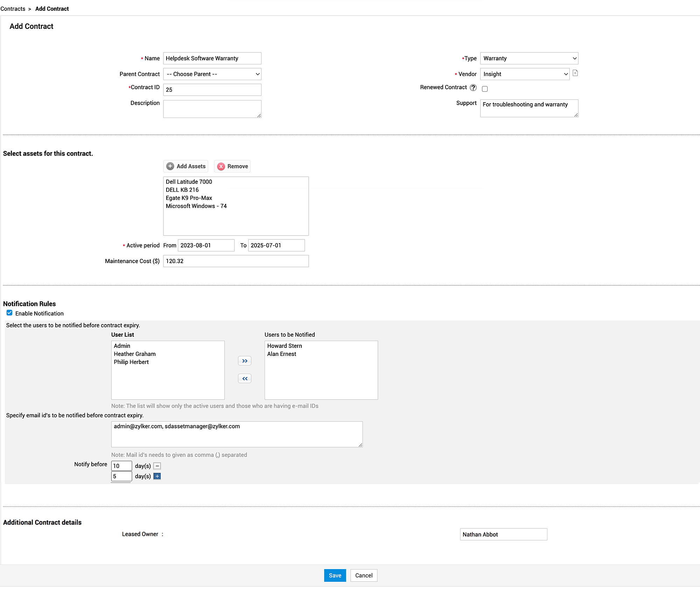Check the Renewed Contract checkbox

pyautogui.click(x=485, y=89)
